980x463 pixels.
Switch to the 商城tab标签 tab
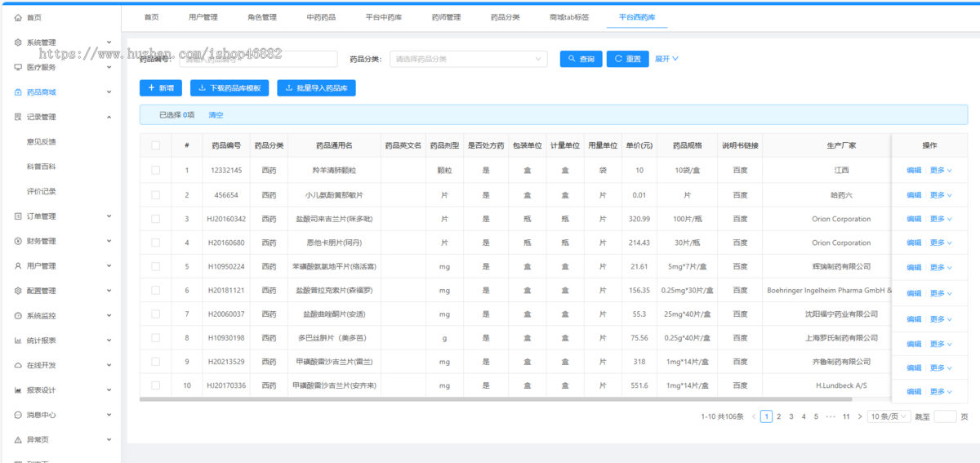click(x=569, y=17)
